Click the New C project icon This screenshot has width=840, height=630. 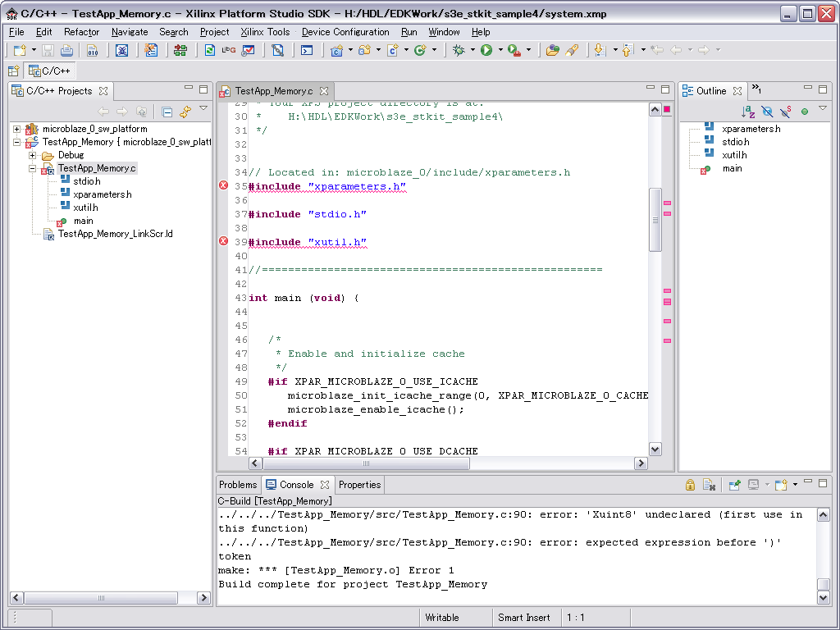(x=336, y=50)
